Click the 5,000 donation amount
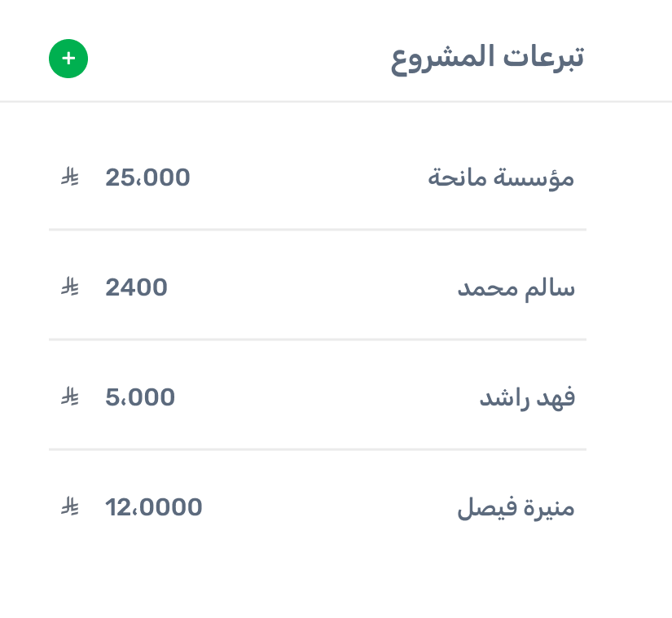Viewport: 672px width, 618px height. coord(140,397)
